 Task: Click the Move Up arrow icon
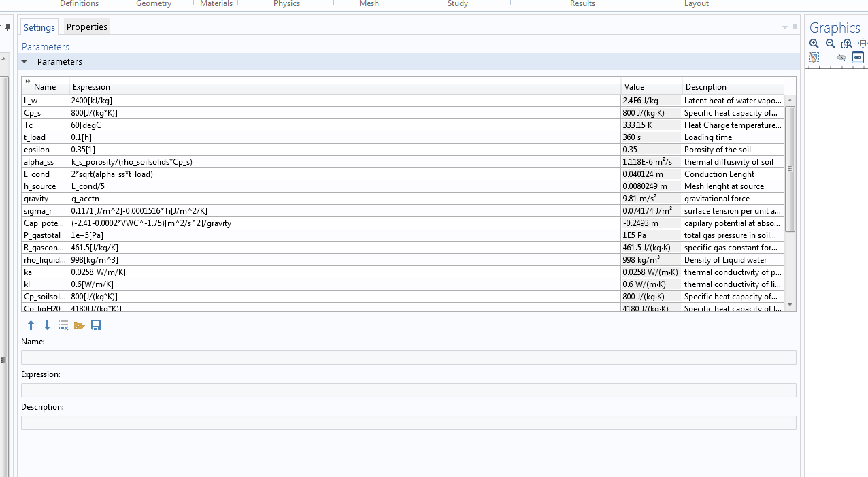coord(31,326)
